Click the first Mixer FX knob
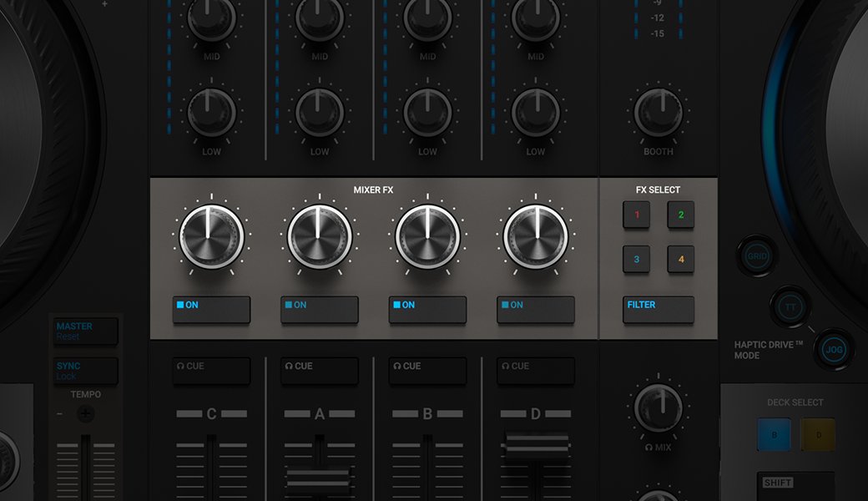The image size is (868, 501). 212,235
